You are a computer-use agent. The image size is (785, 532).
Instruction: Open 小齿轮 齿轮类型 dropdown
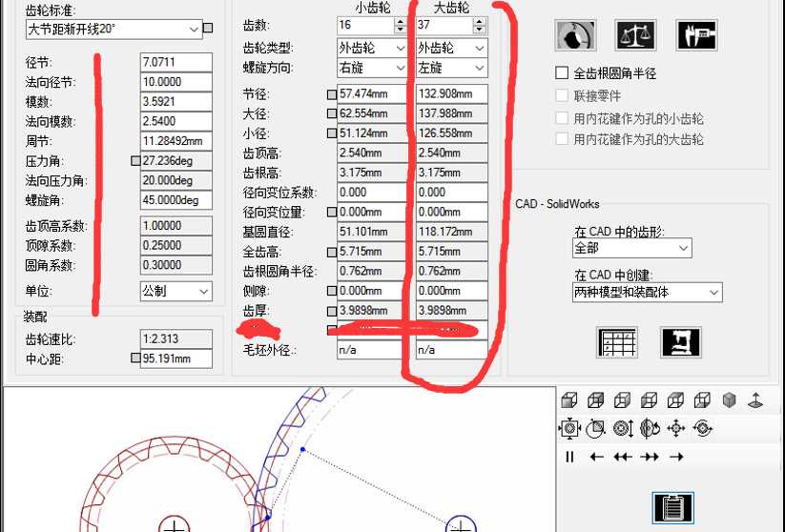point(372,48)
